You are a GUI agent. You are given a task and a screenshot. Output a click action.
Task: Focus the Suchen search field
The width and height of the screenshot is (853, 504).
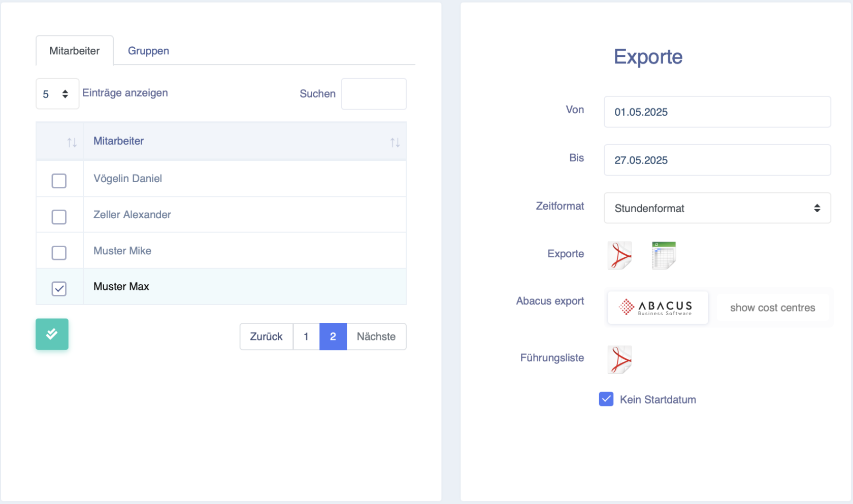click(x=374, y=94)
